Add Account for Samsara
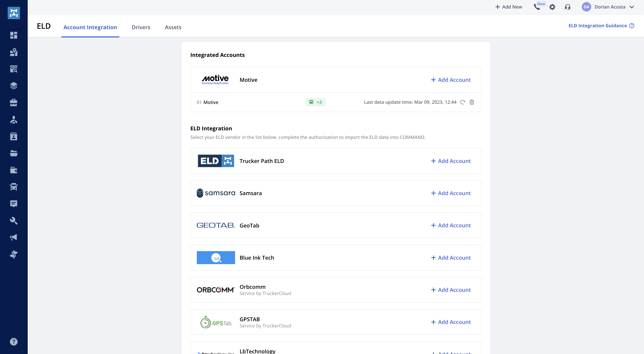Viewport: 644px width, 354px height. (x=451, y=193)
